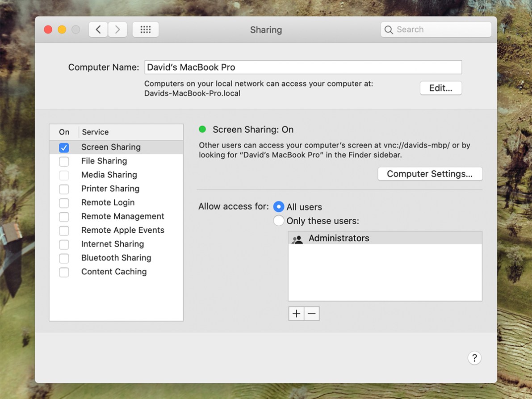Select Content Caching in the services list
The height and width of the screenshot is (399, 532).
click(x=114, y=272)
